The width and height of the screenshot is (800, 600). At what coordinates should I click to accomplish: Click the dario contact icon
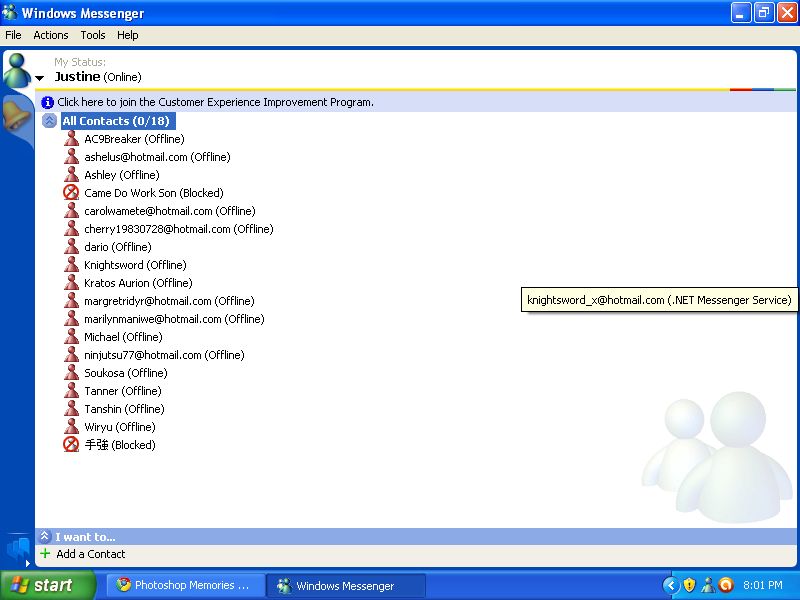[71, 246]
